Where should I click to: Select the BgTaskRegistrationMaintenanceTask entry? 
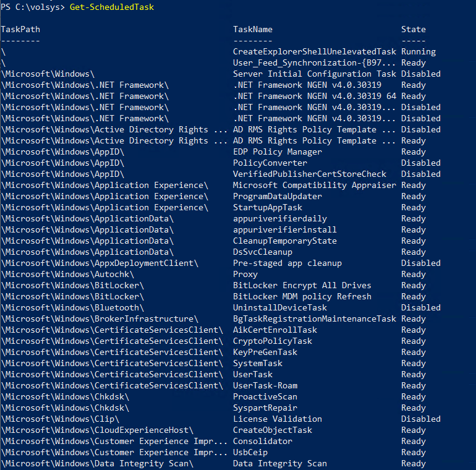point(314,318)
